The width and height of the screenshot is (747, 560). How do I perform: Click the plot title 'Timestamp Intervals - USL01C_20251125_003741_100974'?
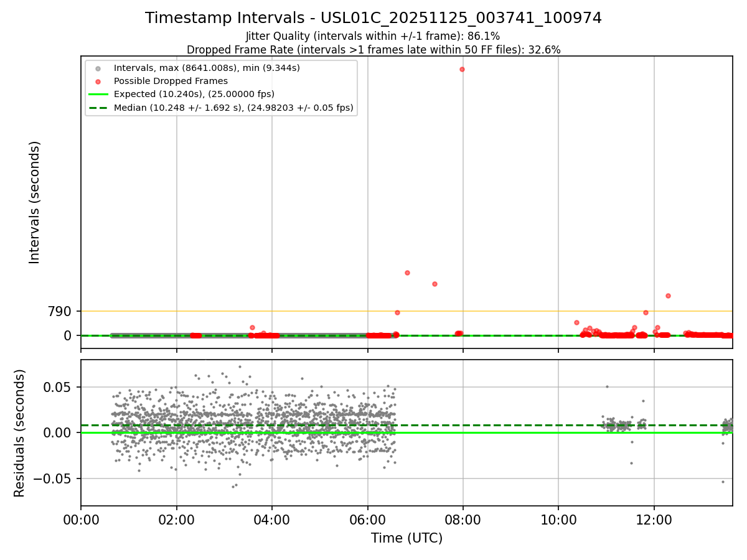click(374, 18)
